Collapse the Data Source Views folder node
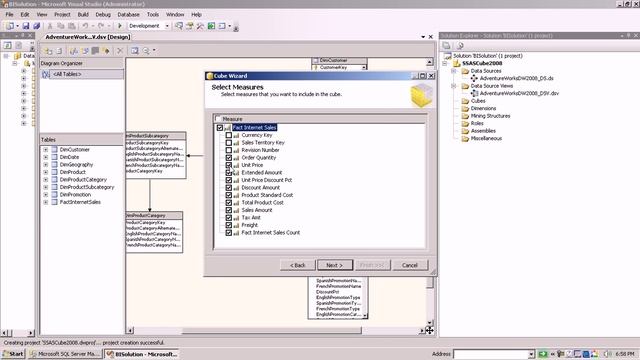The width and height of the screenshot is (640, 360). 454,86
